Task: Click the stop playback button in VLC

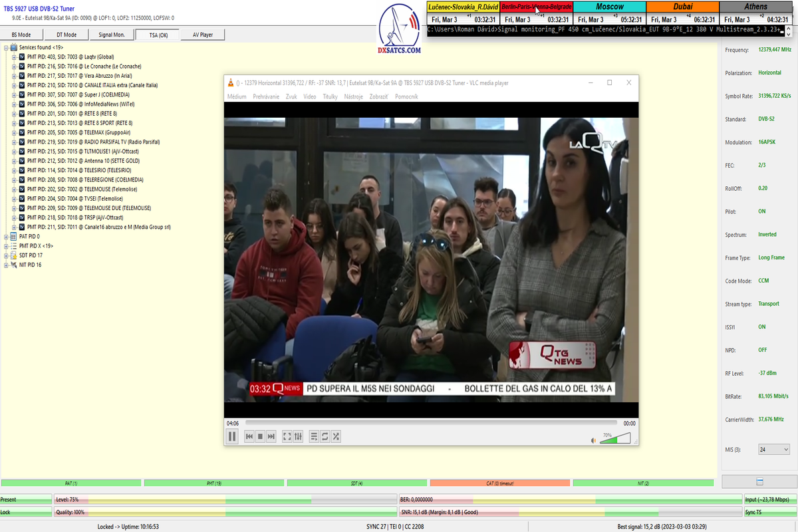Action: click(260, 436)
